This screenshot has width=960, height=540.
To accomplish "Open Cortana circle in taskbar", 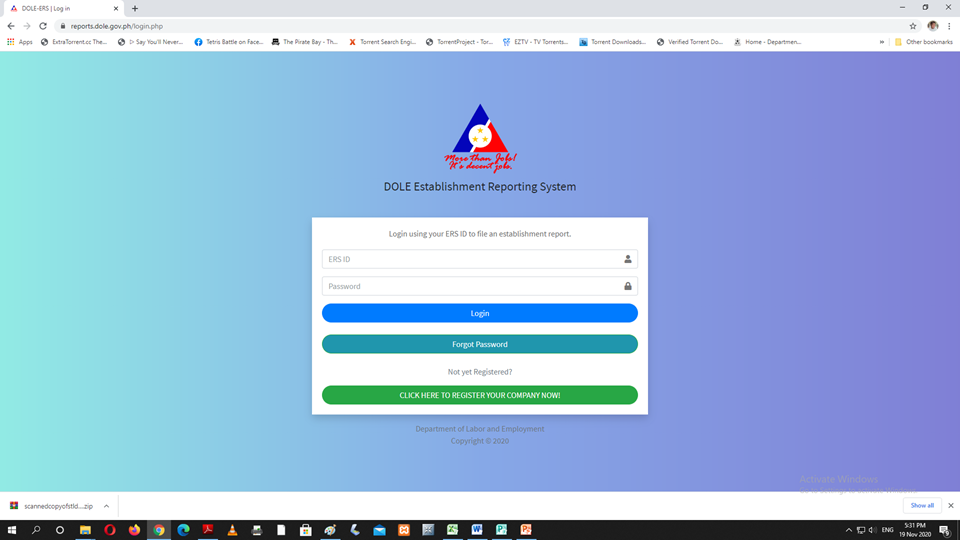I will click(x=60, y=530).
